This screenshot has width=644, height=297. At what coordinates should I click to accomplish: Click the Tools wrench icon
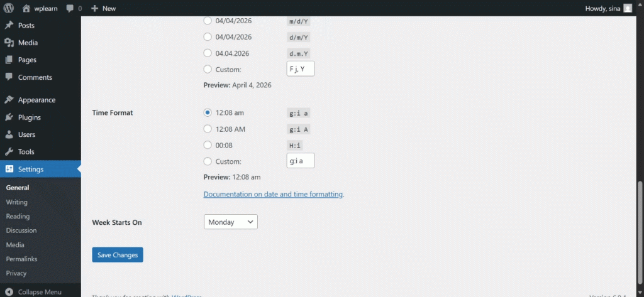coord(9,152)
